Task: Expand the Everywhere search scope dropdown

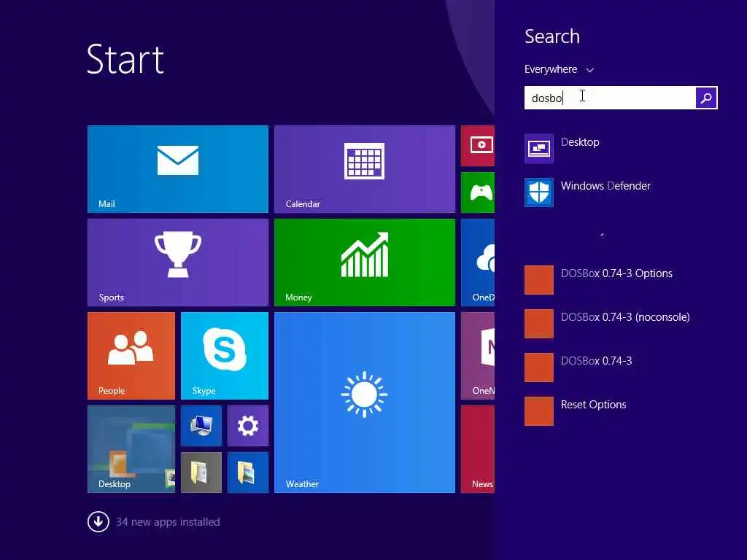Action: click(560, 69)
